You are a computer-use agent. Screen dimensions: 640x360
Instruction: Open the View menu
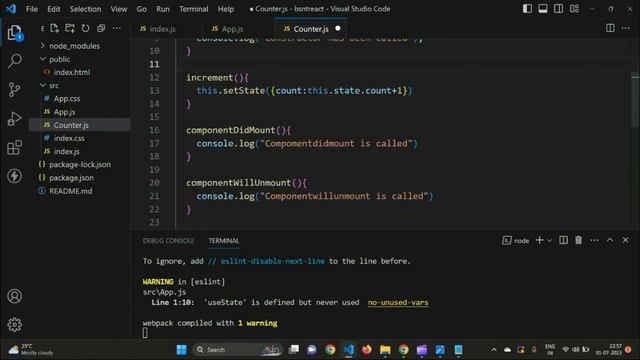119,9
